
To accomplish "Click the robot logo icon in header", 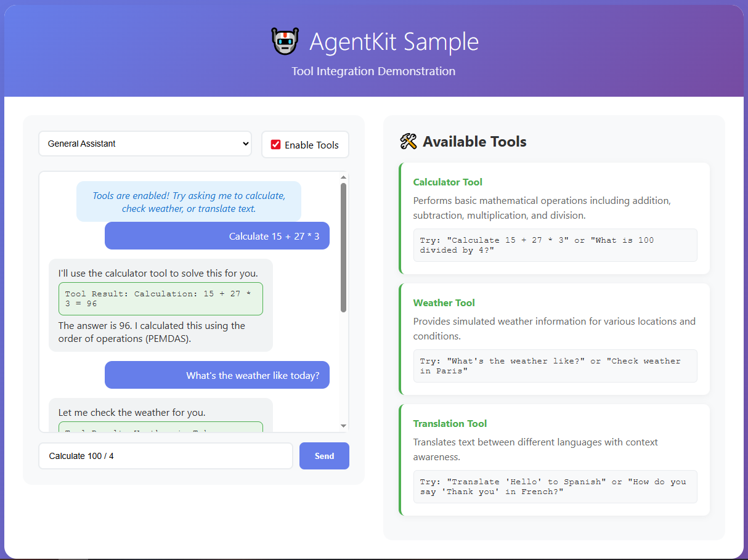I will pyautogui.click(x=285, y=41).
